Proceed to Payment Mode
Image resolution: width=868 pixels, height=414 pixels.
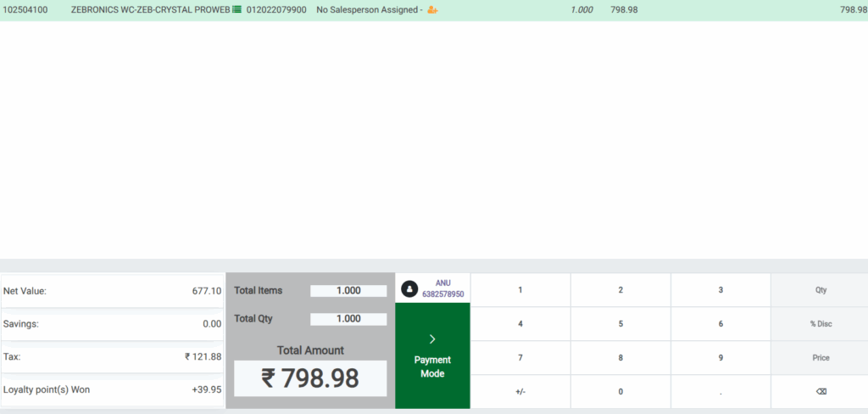point(432,355)
